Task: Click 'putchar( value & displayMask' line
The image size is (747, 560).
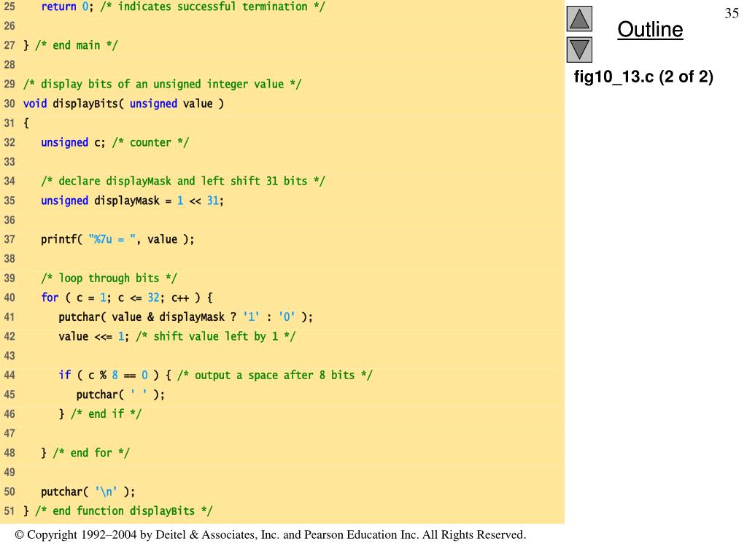Action: click(x=186, y=317)
